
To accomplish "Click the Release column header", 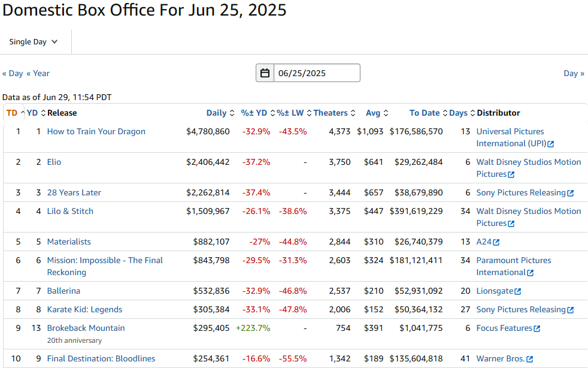I will point(62,113).
